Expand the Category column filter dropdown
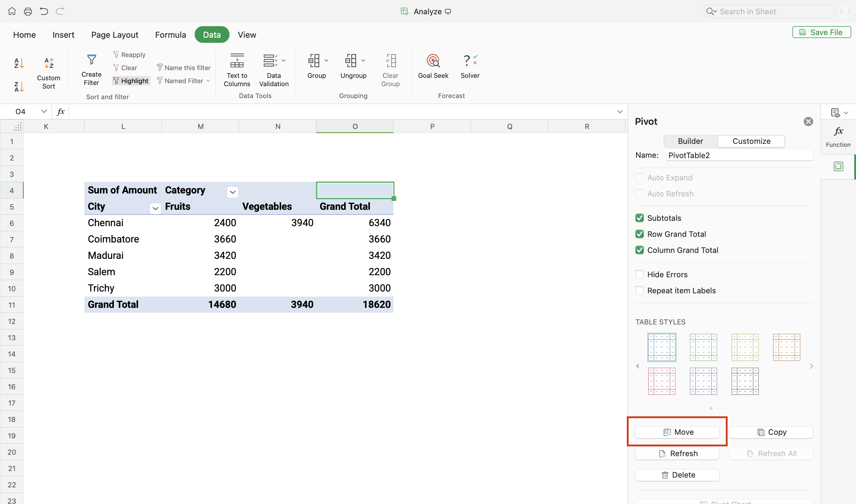Image resolution: width=856 pixels, height=504 pixels. click(232, 192)
